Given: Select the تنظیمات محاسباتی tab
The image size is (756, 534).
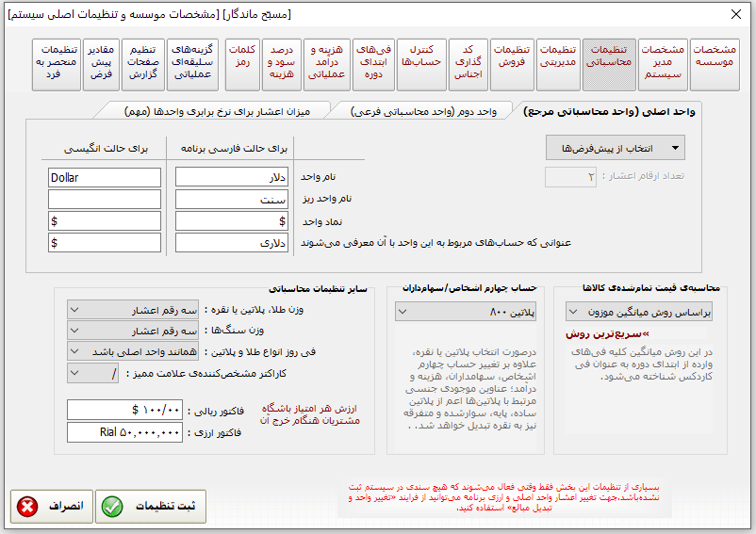Looking at the screenshot, I should click(x=609, y=65).
